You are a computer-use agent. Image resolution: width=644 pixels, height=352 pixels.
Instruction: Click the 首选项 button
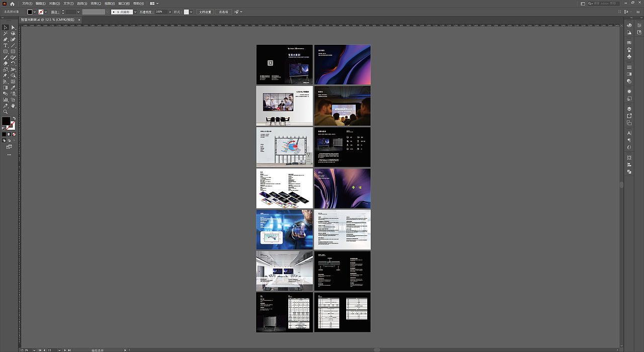(223, 12)
